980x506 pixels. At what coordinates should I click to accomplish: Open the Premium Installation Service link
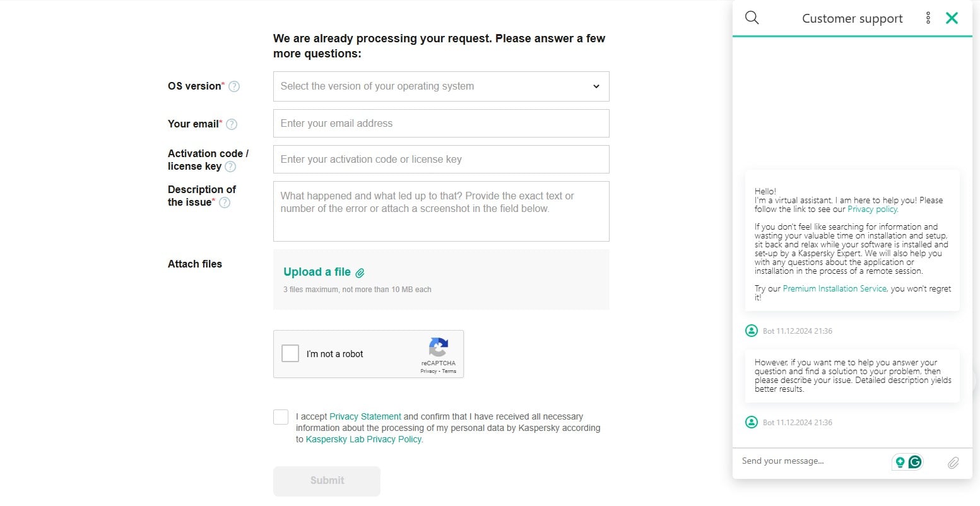[x=834, y=288]
